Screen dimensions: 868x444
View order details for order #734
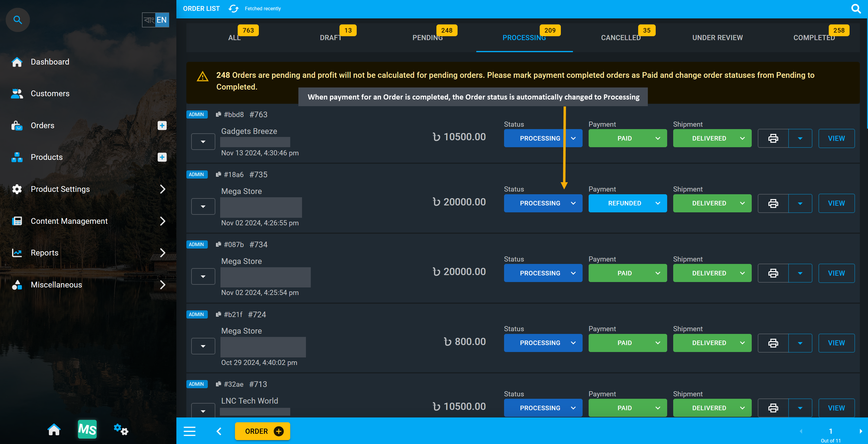tap(836, 272)
